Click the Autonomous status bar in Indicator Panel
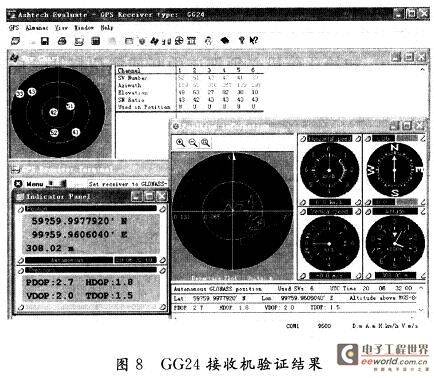The image size is (434, 378). [68, 260]
